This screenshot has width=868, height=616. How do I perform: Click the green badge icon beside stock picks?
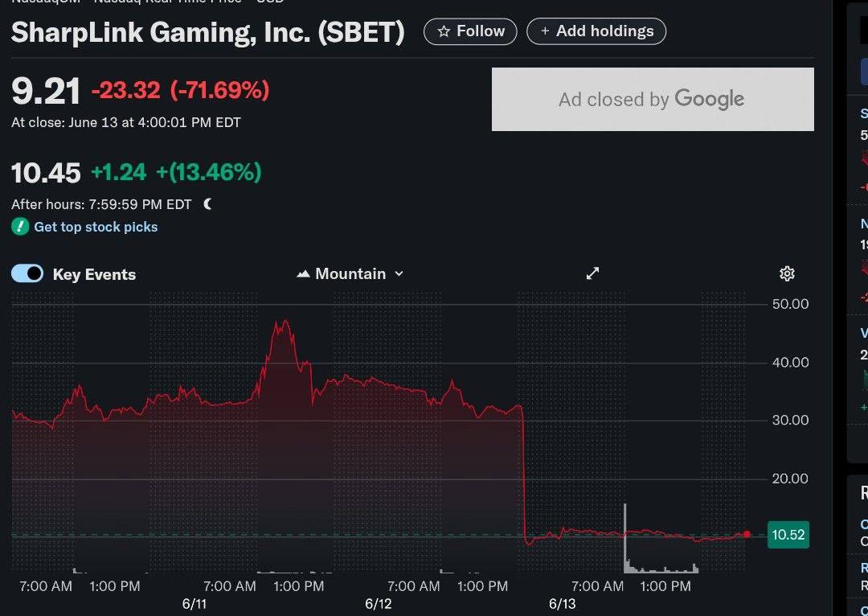click(20, 227)
